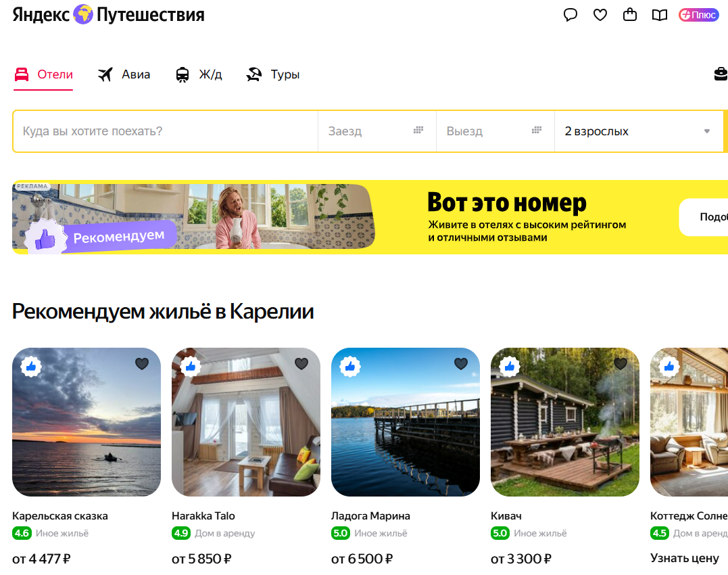Click Дом в аренду under Harakka Talo
This screenshot has height=575, width=728.
click(225, 534)
